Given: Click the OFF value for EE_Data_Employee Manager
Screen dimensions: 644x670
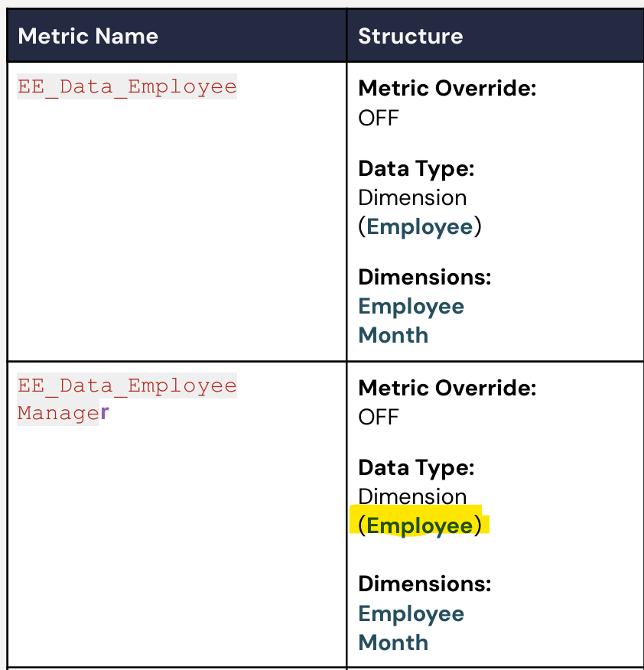Looking at the screenshot, I should click(379, 417).
